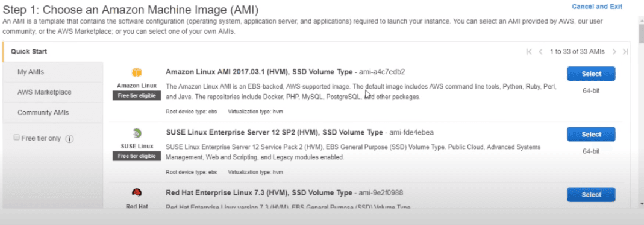Image resolution: width=644 pixels, height=225 pixels.
Task: Click the page scrollbar down arrow
Action: pyautogui.click(x=641, y=204)
